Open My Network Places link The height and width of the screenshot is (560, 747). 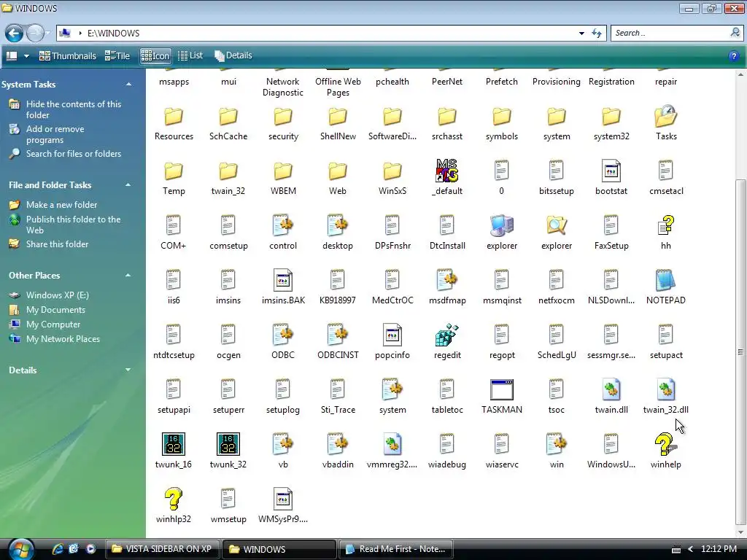pos(63,339)
